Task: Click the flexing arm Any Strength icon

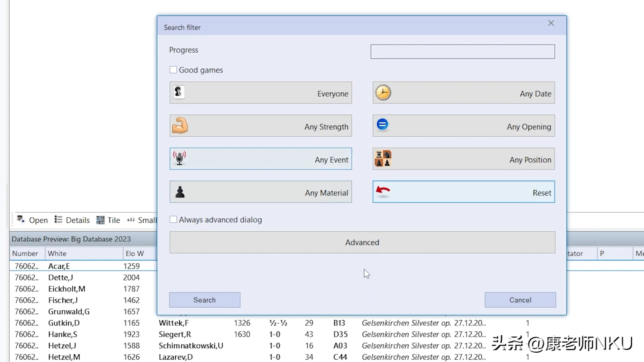Action: [x=180, y=125]
